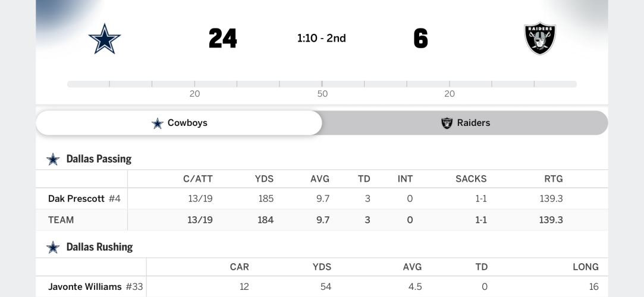Click the left 20 yard line marker
The image size is (644, 297).
[x=194, y=93]
